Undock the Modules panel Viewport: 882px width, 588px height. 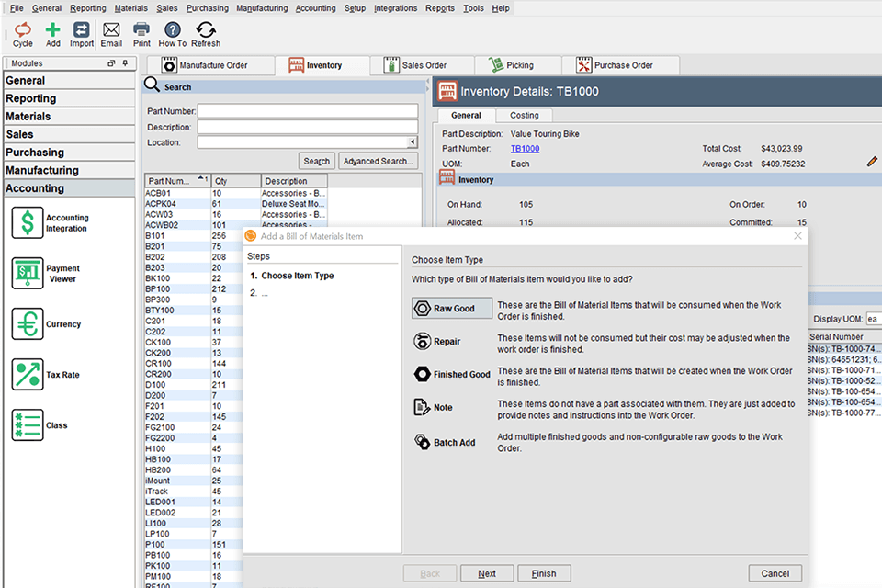click(x=111, y=63)
